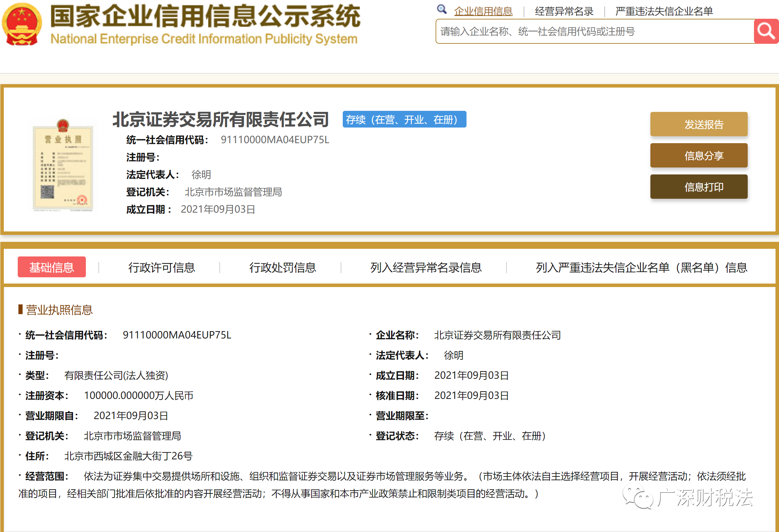Click the 注册资本 value 100000.000000万人民币
This screenshot has height=532, width=779.
point(138,395)
